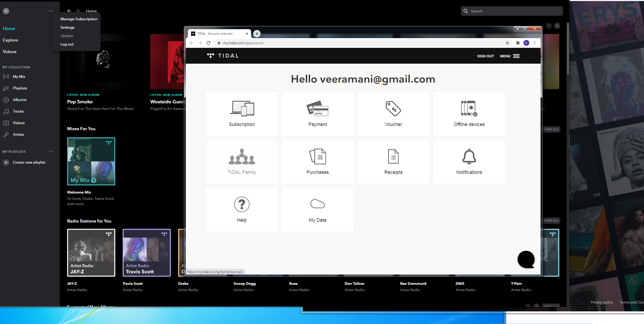644x324 pixels.
Task: Open the sidebar three-dot menu beside avatar
Action: [x=51, y=11]
